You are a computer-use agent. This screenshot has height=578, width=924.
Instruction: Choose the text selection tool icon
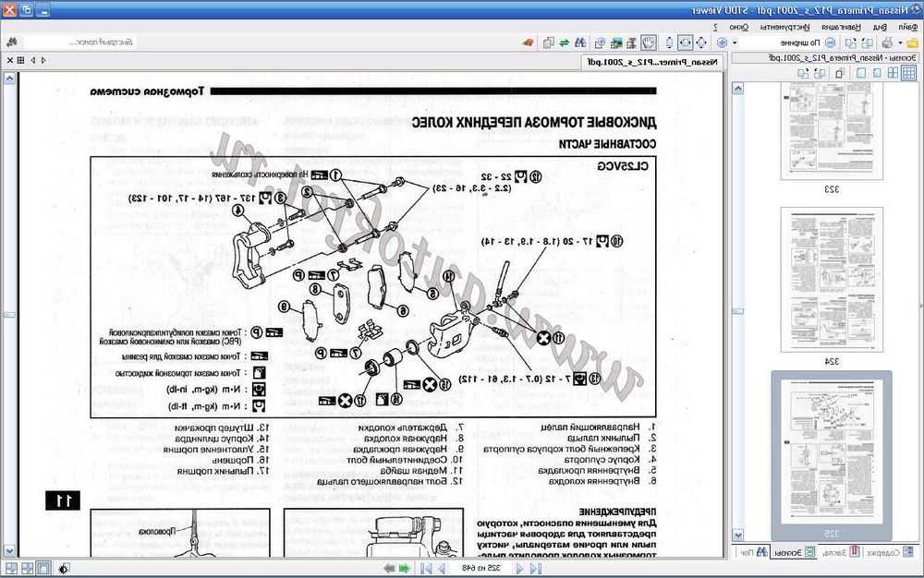click(631, 42)
